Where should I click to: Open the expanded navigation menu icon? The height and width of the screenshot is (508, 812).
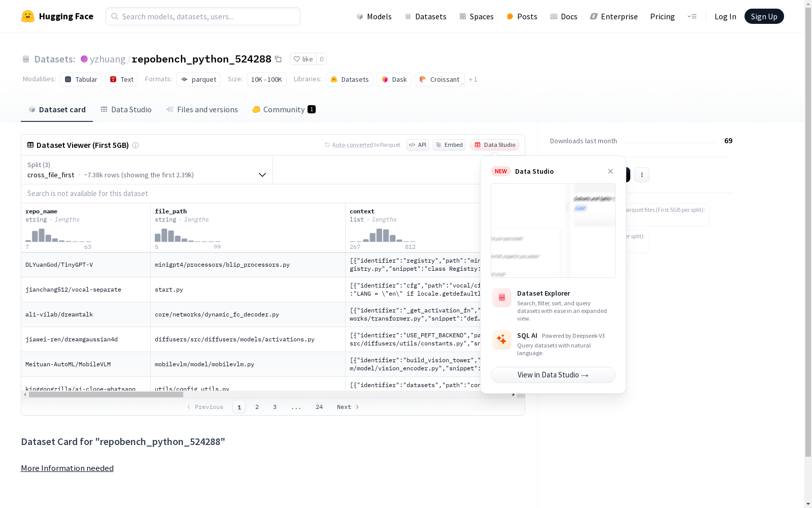[x=692, y=16]
